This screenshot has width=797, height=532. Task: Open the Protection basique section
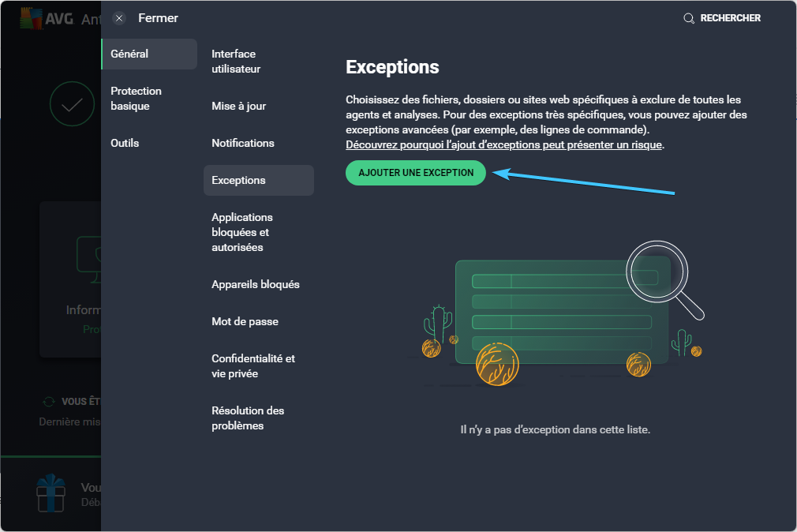coord(137,99)
